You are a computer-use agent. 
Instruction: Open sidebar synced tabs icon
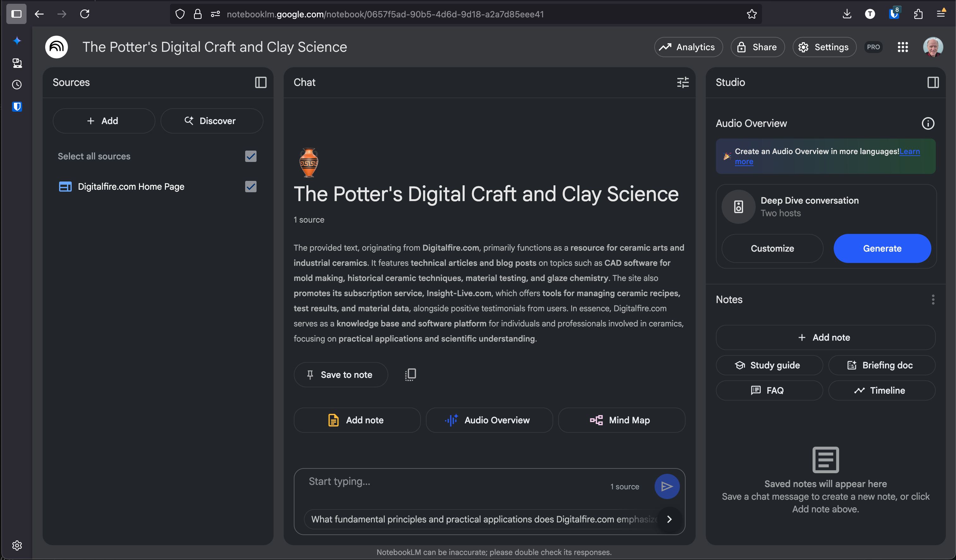17,63
